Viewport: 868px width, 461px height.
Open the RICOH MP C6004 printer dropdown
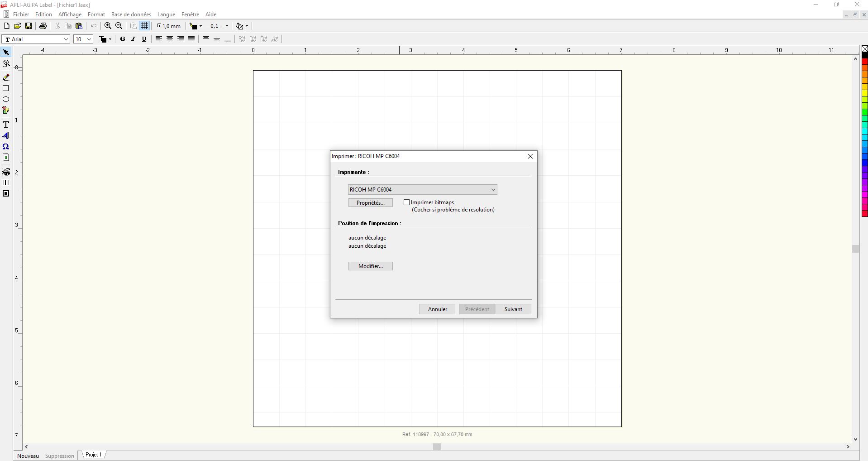(493, 190)
